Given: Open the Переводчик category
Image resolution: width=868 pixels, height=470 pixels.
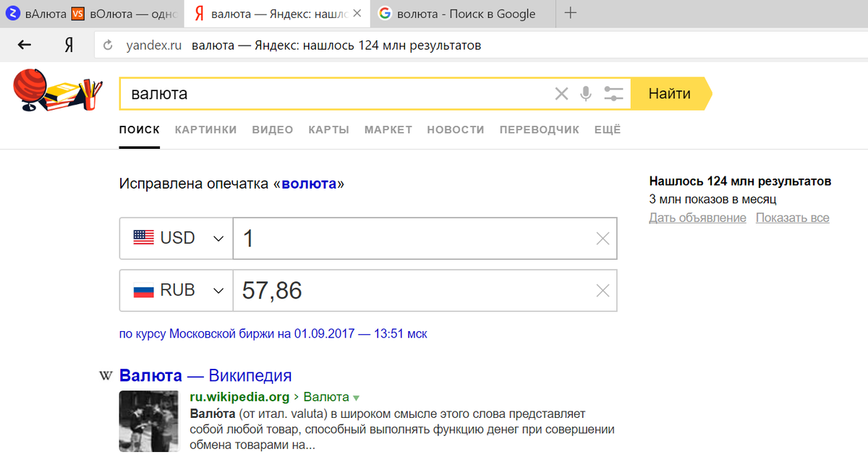Looking at the screenshot, I should point(540,130).
